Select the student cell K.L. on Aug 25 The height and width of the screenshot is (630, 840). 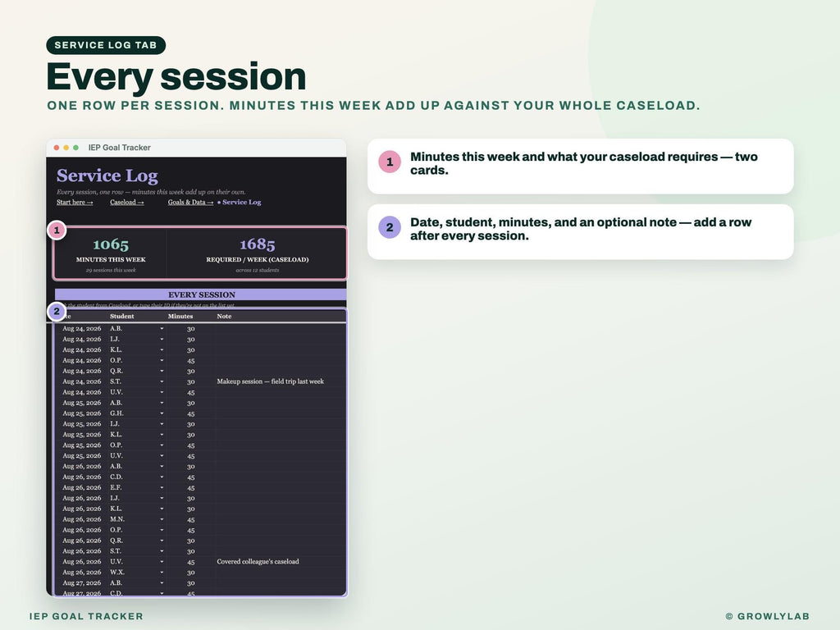pyautogui.click(x=116, y=435)
